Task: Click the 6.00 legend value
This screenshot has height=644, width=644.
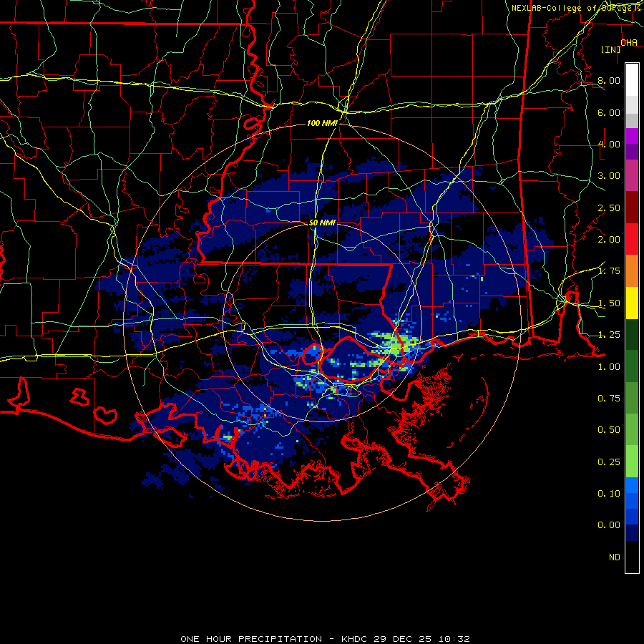Action: pyautogui.click(x=609, y=112)
